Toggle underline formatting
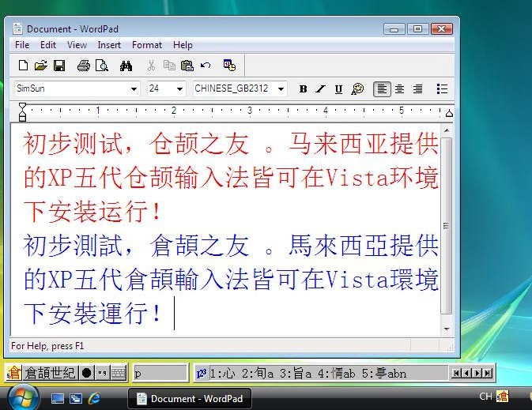 (338, 89)
